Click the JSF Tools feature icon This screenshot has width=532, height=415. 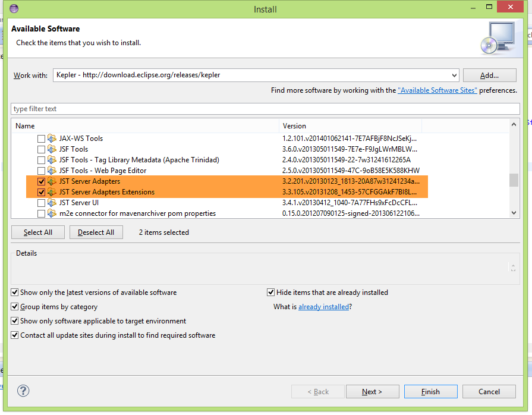(52, 149)
